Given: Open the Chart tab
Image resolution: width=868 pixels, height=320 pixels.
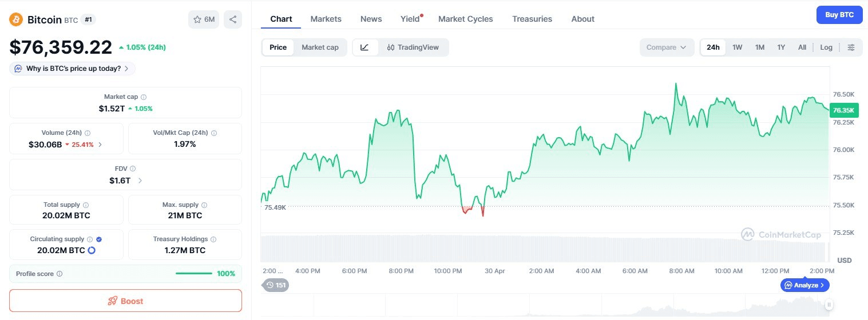Looking at the screenshot, I should [281, 19].
